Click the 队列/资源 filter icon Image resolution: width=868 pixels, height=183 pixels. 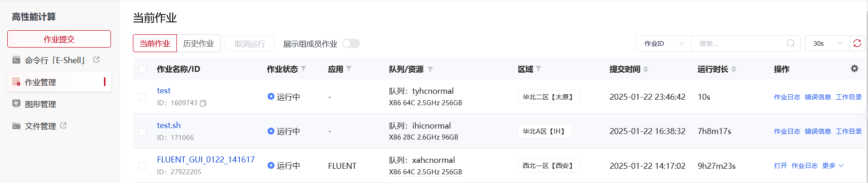430,69
